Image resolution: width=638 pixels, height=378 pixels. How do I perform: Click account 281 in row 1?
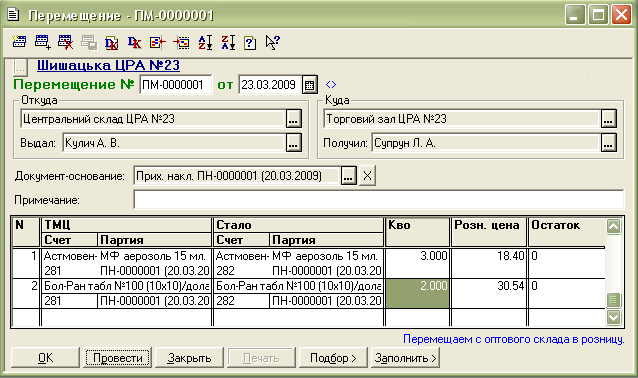(x=70, y=271)
